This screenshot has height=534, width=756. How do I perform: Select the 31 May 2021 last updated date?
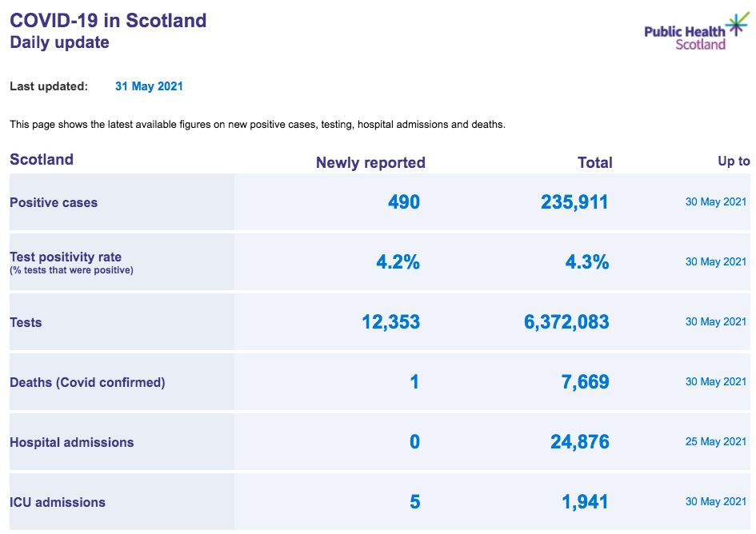[x=149, y=86]
